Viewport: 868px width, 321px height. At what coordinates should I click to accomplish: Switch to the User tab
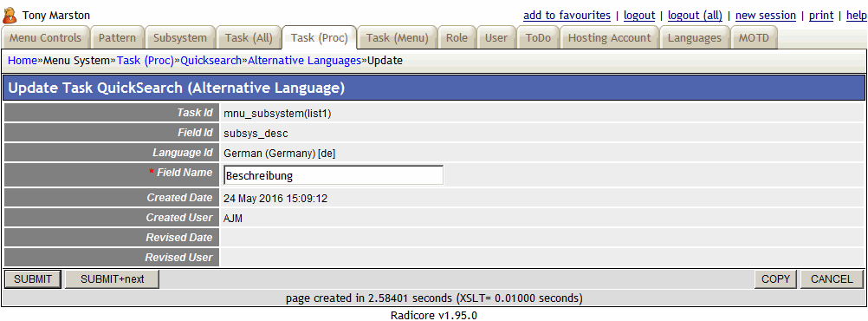pyautogui.click(x=496, y=38)
